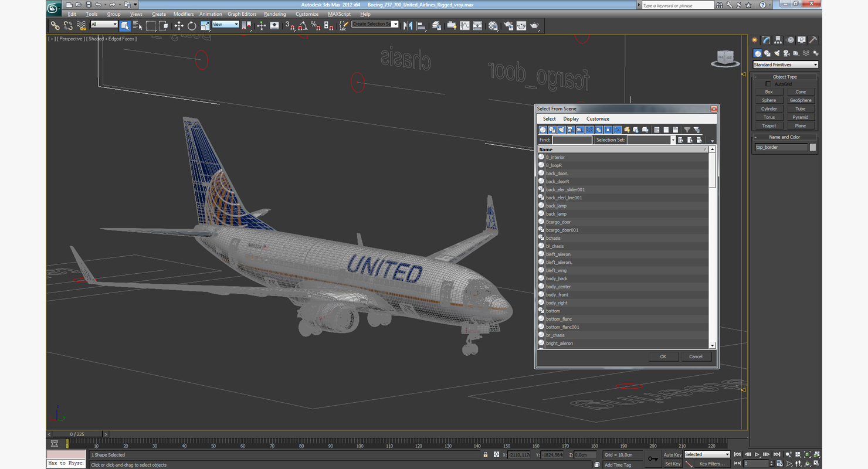Open the selection filter 'All' dropdown
This screenshot has height=469, width=868.
pyautogui.click(x=104, y=25)
